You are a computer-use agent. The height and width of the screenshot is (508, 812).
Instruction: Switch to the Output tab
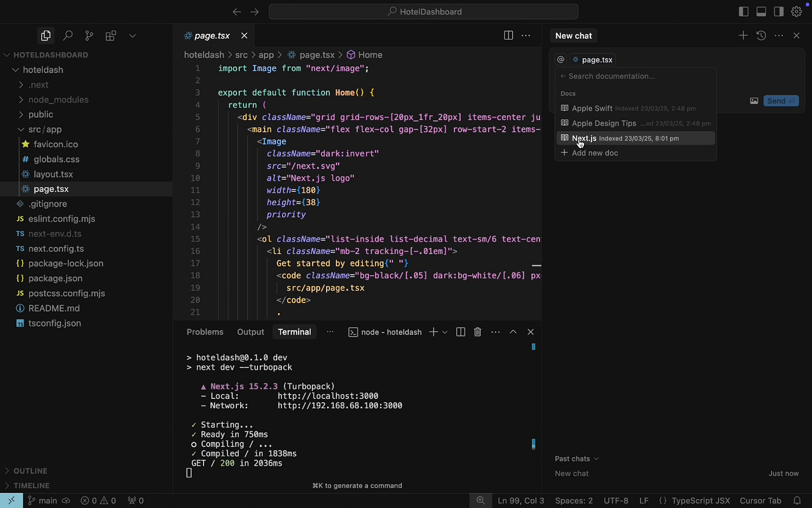click(x=250, y=332)
